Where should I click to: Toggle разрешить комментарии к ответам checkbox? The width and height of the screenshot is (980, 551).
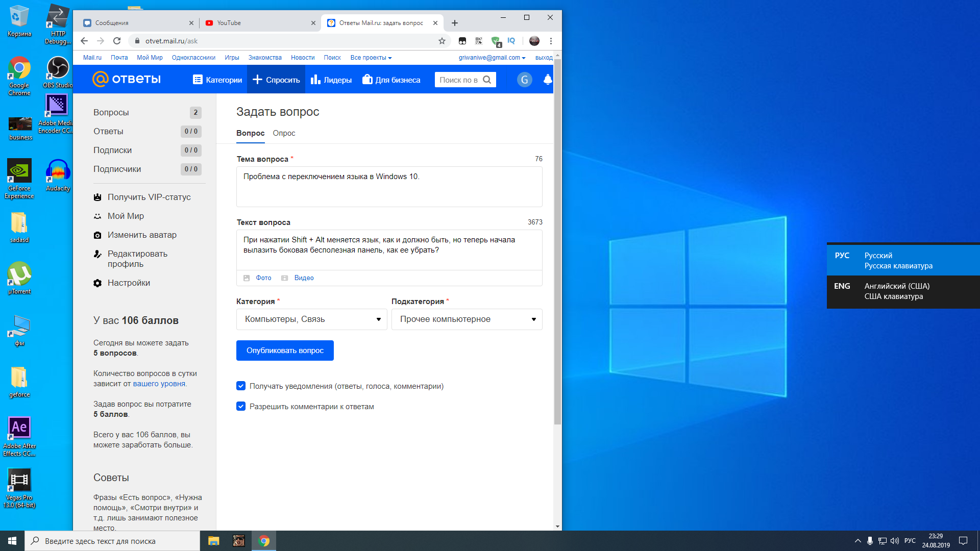[x=241, y=406]
